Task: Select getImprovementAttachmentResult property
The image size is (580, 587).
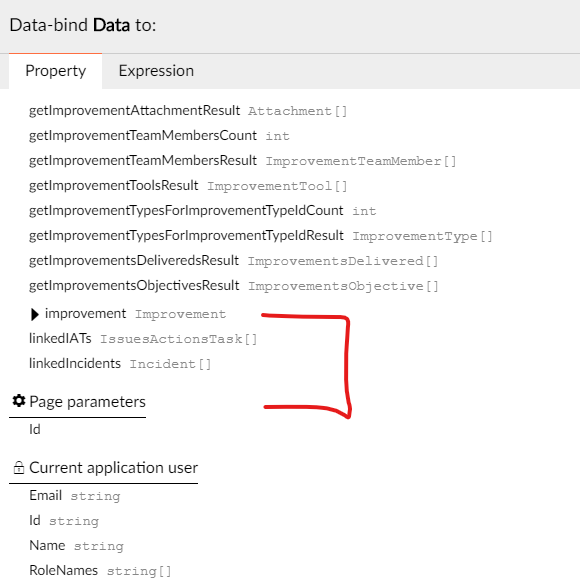Action: coord(188,110)
